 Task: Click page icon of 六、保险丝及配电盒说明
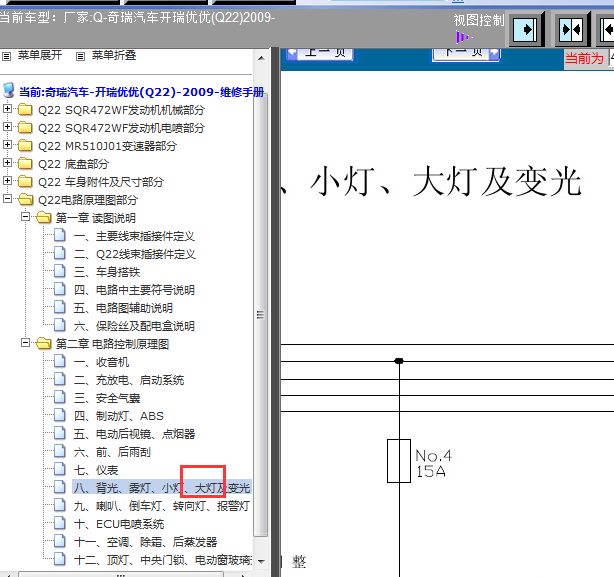pos(60,325)
